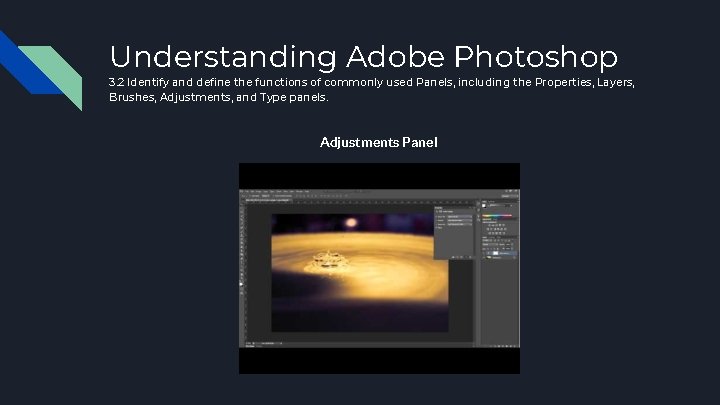The width and height of the screenshot is (720, 405).
Task: Click reset adjustment icon in Properties panel
Action: tap(461, 257)
